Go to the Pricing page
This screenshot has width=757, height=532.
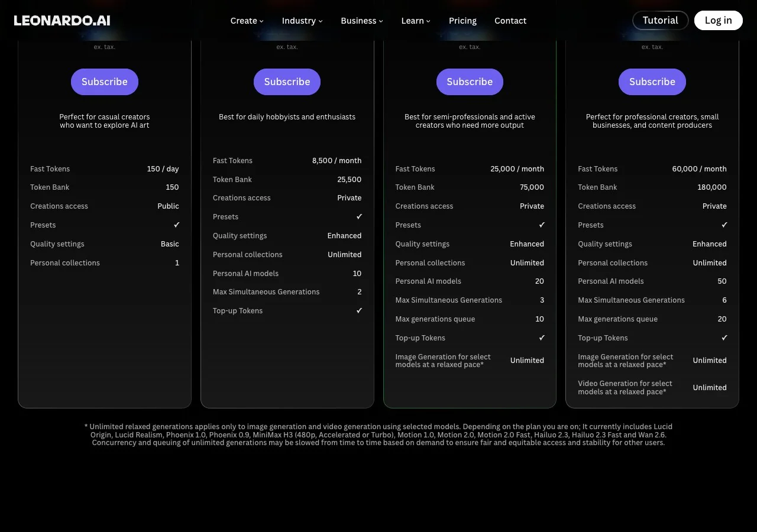[x=462, y=21]
